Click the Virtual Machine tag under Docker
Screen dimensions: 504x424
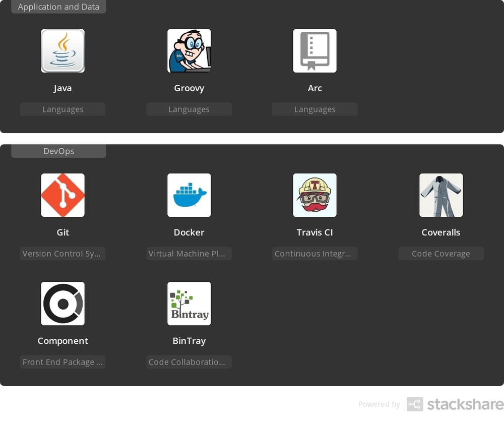pyautogui.click(x=189, y=253)
